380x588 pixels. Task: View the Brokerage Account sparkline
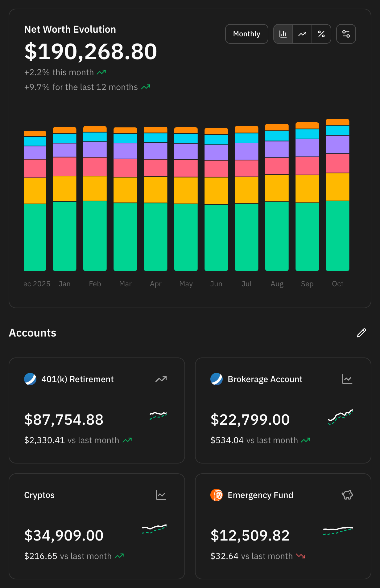[341, 417]
